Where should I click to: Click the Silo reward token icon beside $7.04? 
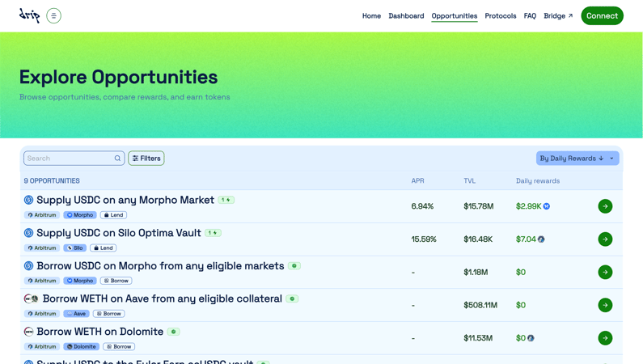[x=541, y=239]
